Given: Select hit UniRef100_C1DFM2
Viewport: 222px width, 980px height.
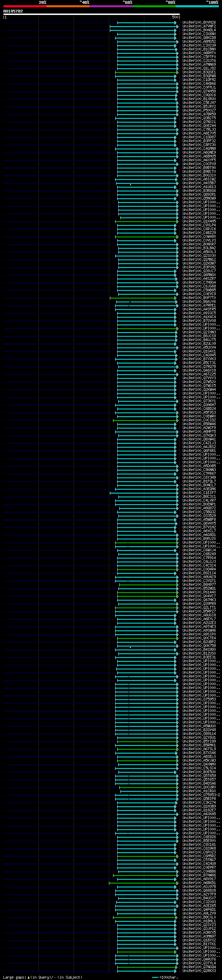Looking at the screenshot, I should 199,80.
